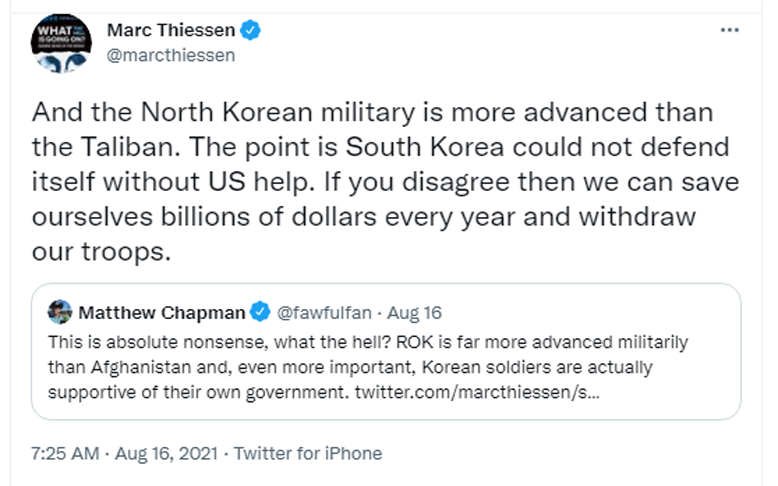Click the Aug 16 date on quoted tweet
This screenshot has width=778, height=486.
(x=414, y=313)
